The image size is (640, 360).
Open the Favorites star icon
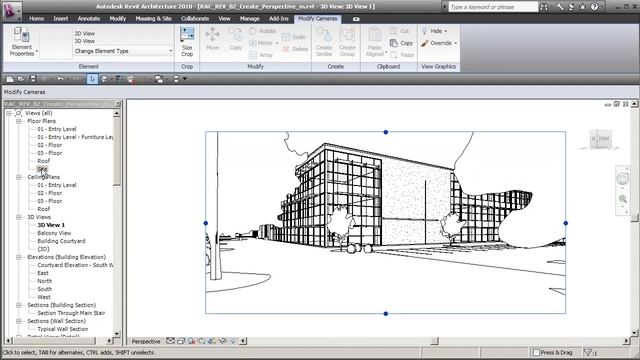(x=583, y=7)
